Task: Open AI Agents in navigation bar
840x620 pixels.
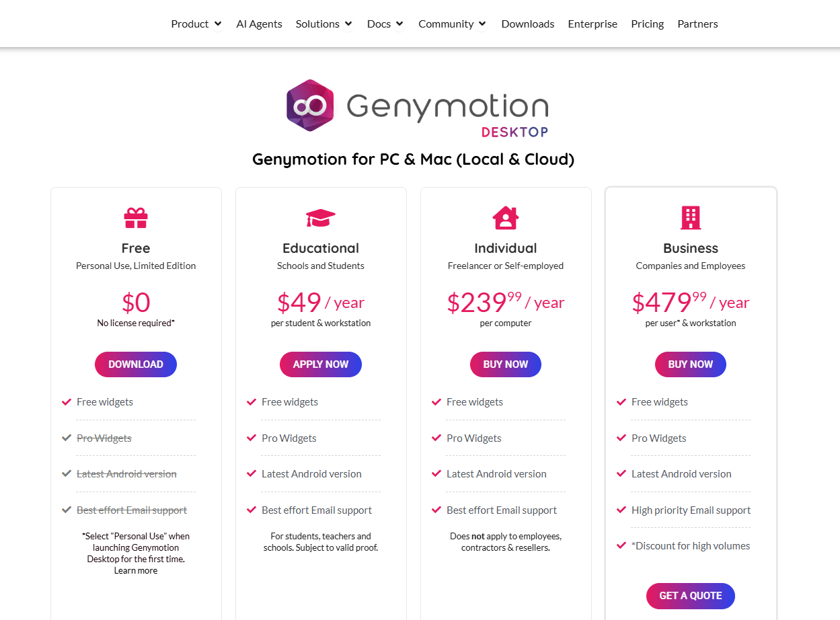Action: [259, 24]
